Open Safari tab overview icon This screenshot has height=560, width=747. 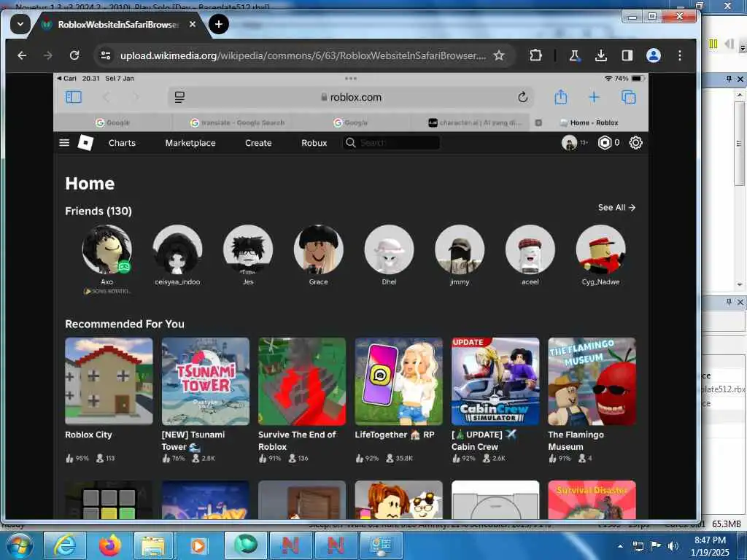pyautogui.click(x=628, y=97)
